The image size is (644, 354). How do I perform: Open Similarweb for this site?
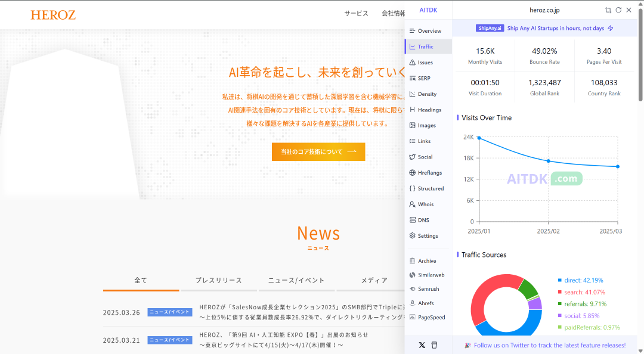tap(428, 275)
